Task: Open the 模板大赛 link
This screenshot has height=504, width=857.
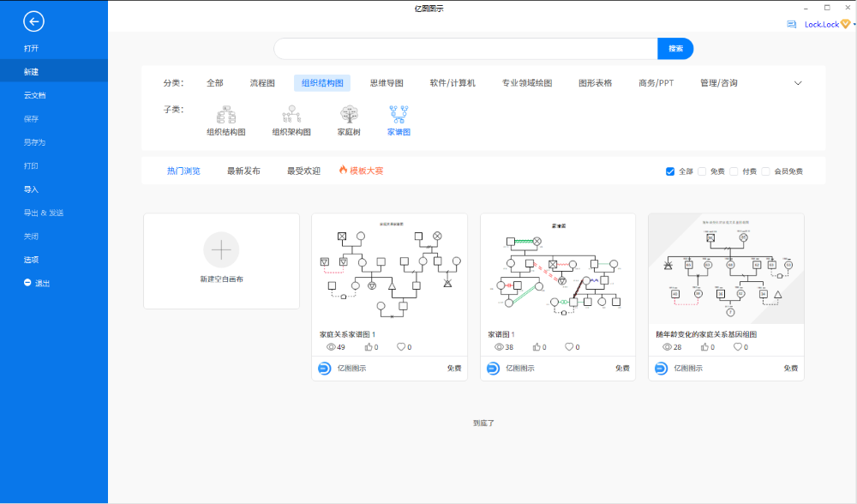Action: click(361, 171)
